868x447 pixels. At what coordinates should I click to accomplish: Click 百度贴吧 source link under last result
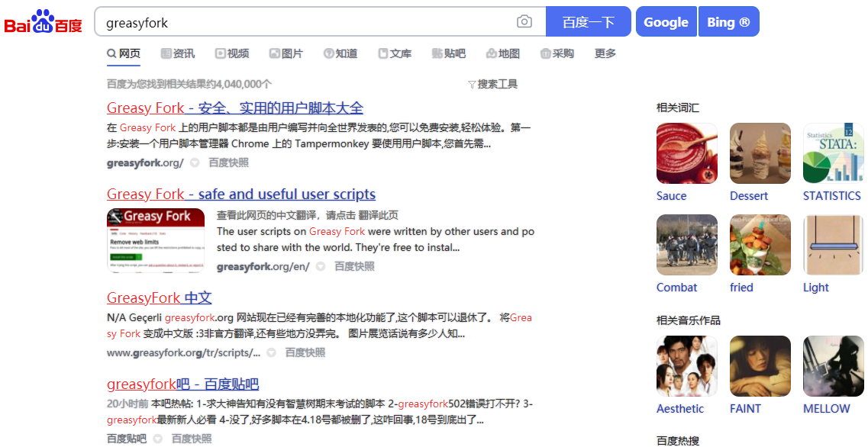tap(127, 439)
